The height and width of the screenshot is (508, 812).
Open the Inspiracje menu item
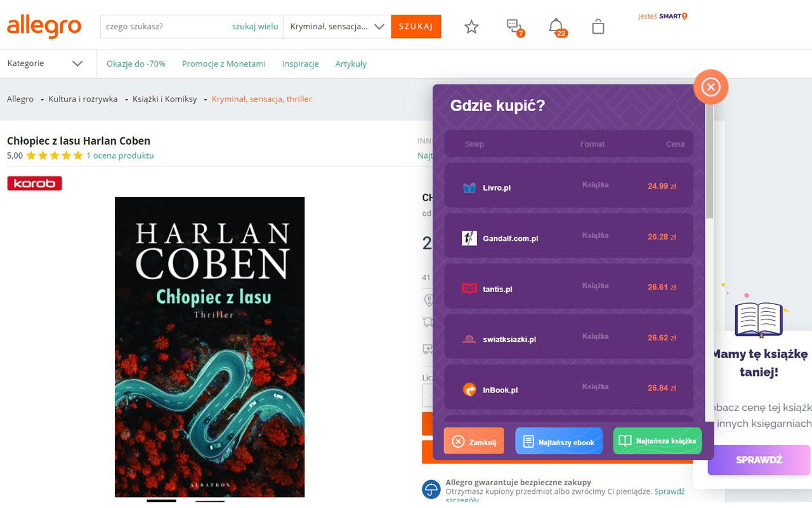301,63
